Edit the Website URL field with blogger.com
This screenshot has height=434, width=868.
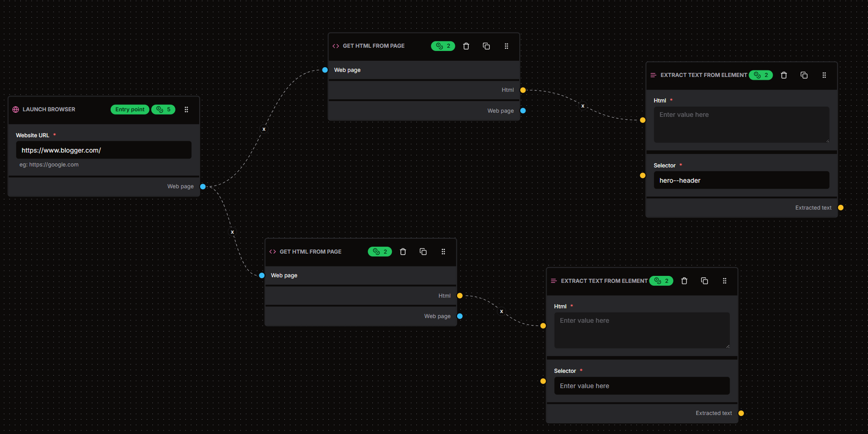point(104,150)
